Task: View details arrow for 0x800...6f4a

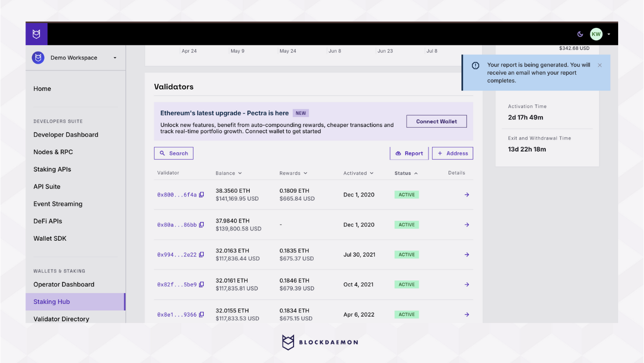Action: [x=467, y=195]
